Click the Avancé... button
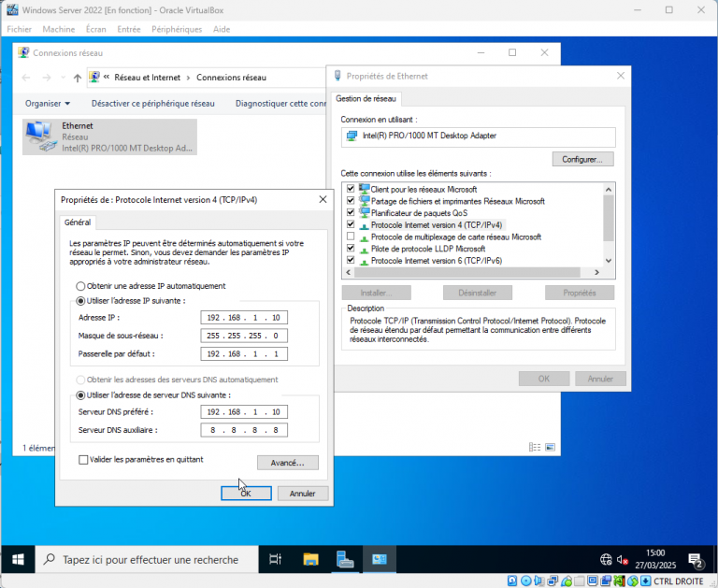Viewport: 718px width, 588px height. (287, 463)
